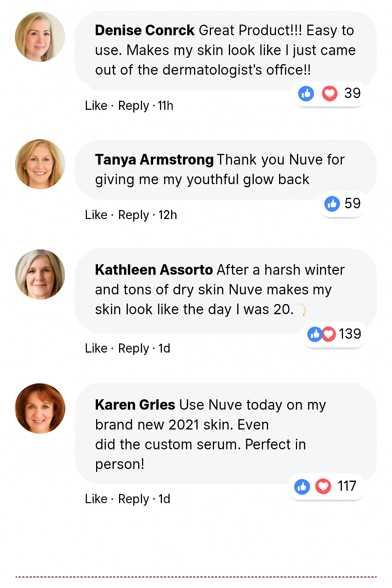This screenshot has height=588, width=392.
Task: Open Tanya Armstrong's profile picture
Action: (40, 164)
